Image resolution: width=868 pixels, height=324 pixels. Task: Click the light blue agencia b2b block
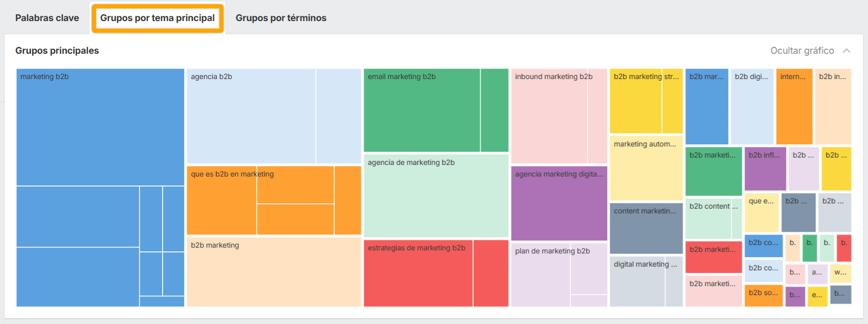[x=251, y=116]
